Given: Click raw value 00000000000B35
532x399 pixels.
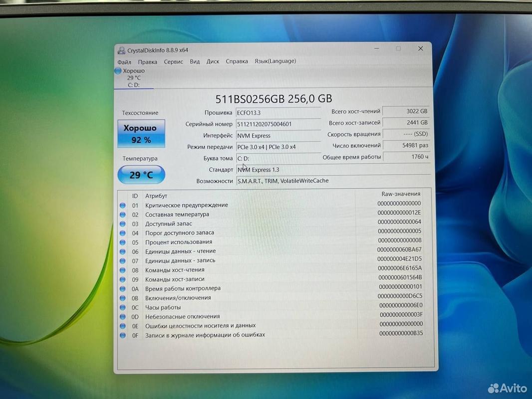Looking at the screenshot, I should point(401,333).
